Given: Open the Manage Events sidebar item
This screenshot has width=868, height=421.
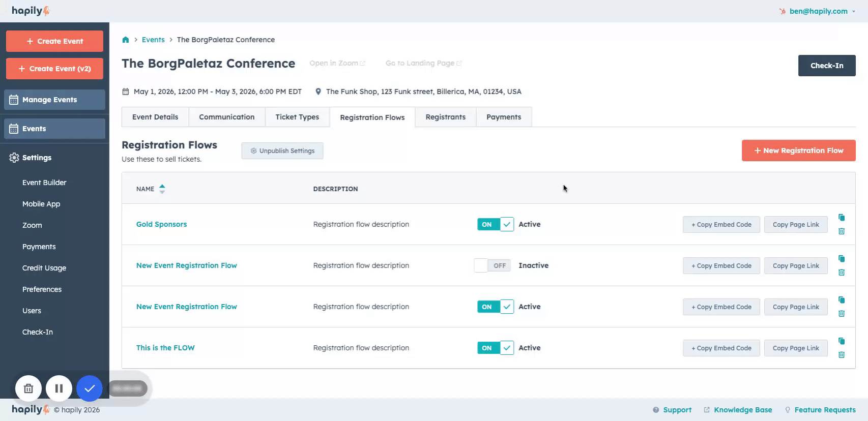Looking at the screenshot, I should [x=54, y=100].
